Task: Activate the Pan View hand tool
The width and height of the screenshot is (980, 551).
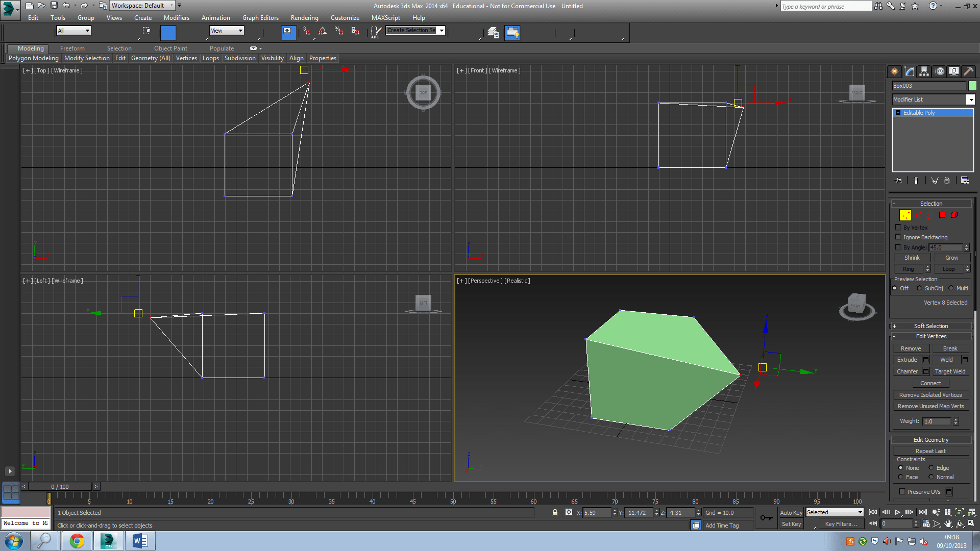Action: coord(948,523)
